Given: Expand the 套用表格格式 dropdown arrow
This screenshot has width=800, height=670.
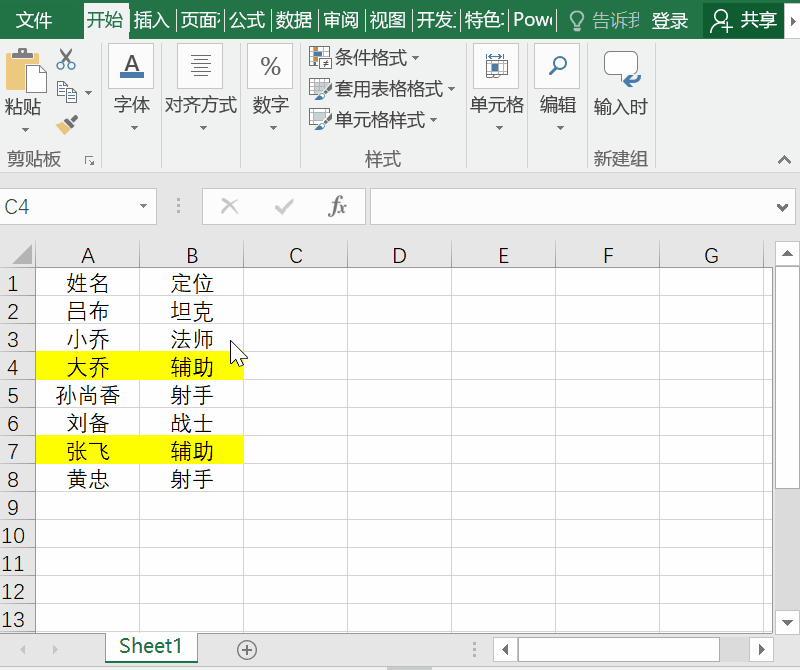Looking at the screenshot, I should click(x=452, y=89).
